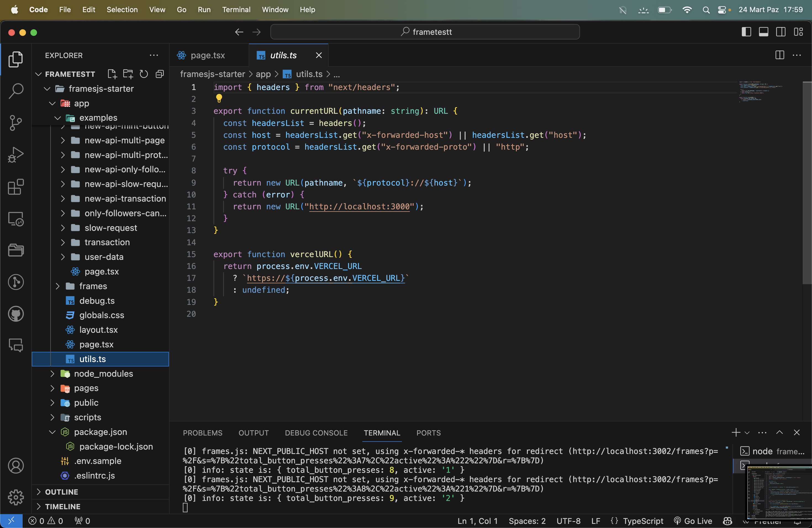Open terminal panel more actions menu
This screenshot has width=812, height=528.
(x=762, y=432)
